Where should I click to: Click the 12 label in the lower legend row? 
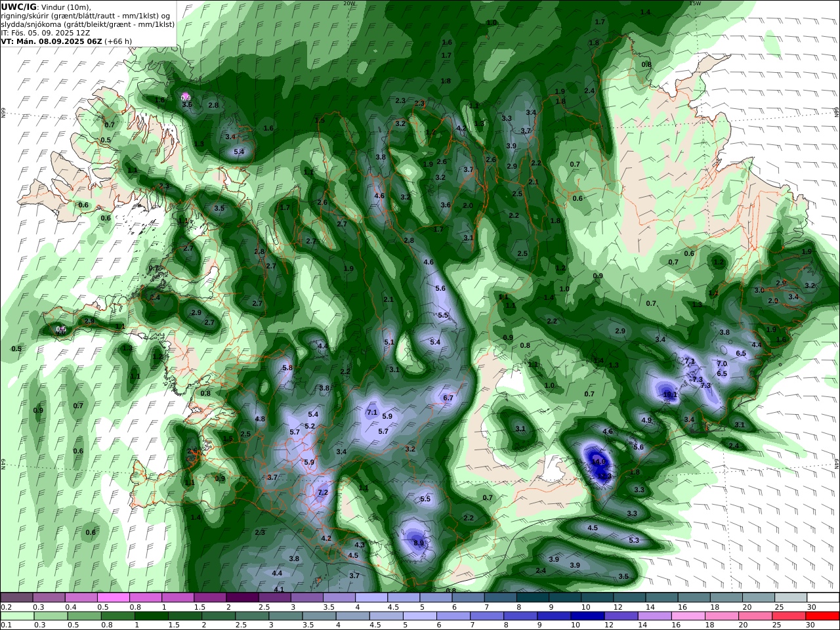[x=609, y=625]
